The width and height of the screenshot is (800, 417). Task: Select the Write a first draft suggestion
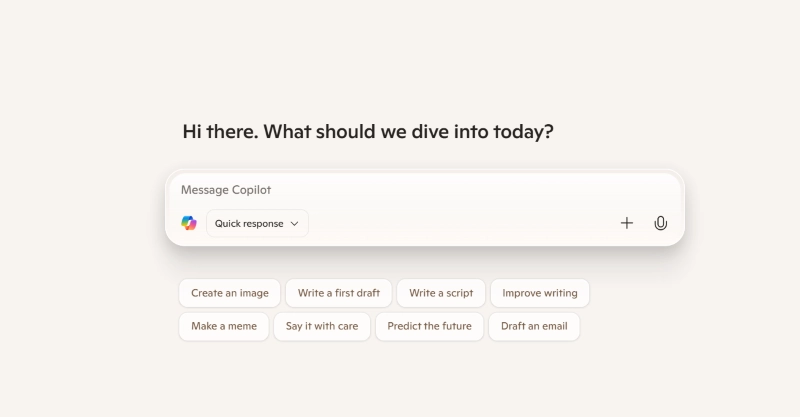click(x=339, y=293)
